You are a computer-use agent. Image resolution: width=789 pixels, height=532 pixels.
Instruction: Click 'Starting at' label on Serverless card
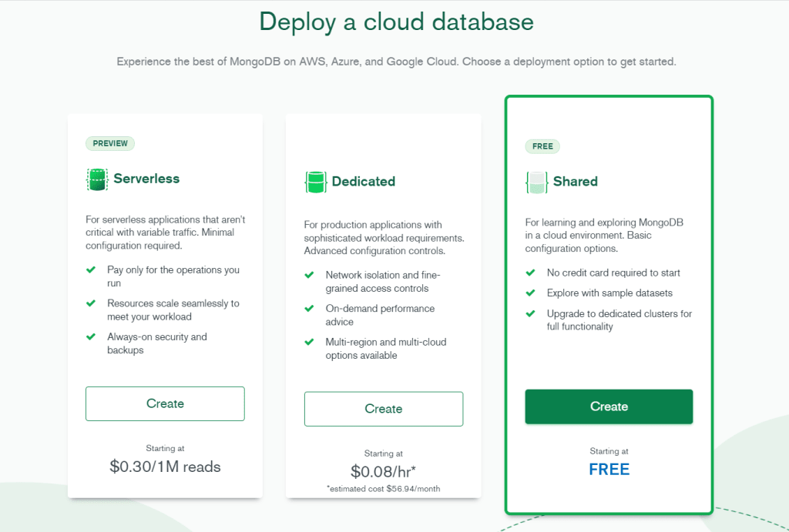(165, 448)
